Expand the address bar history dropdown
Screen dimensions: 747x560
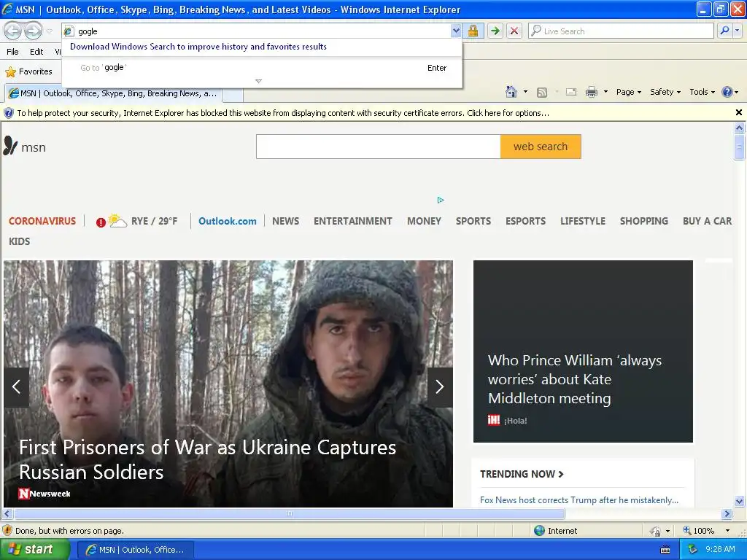[x=456, y=31]
